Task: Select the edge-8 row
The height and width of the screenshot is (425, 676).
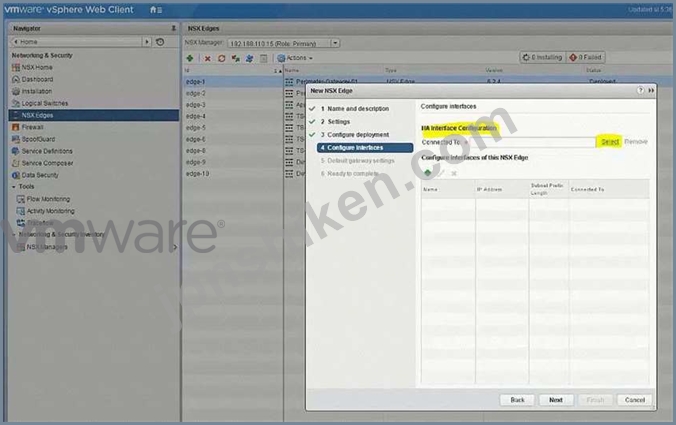Action: point(195,150)
